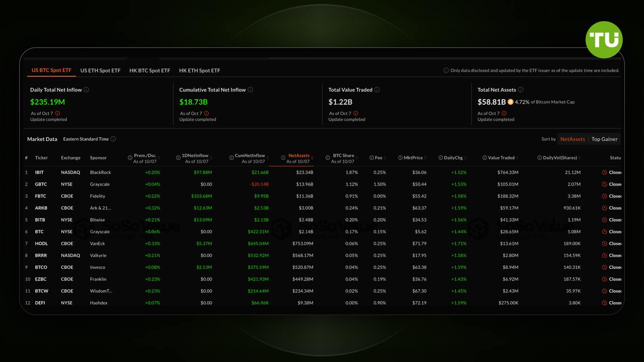
Task: Click info icon left of 1DNetInflow header
Action: pos(178,158)
